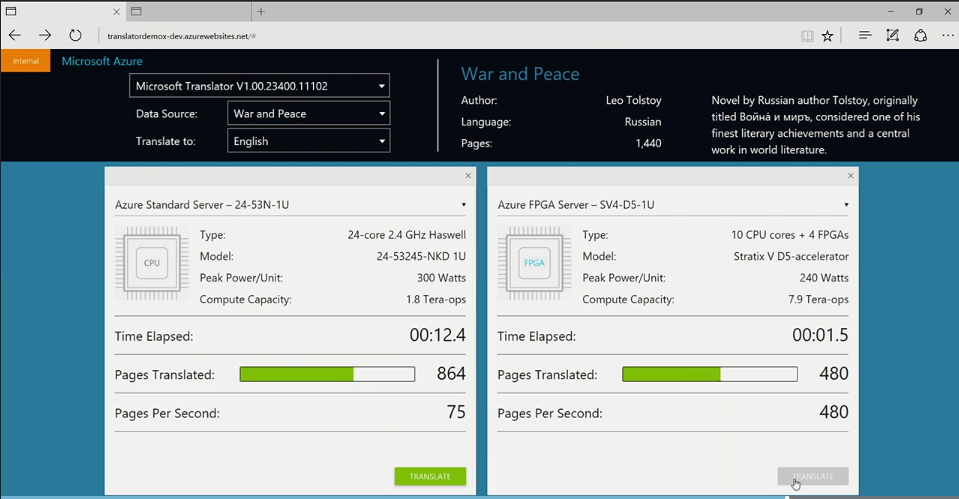Click the 00:12.4 time elapsed value

pyautogui.click(x=437, y=335)
